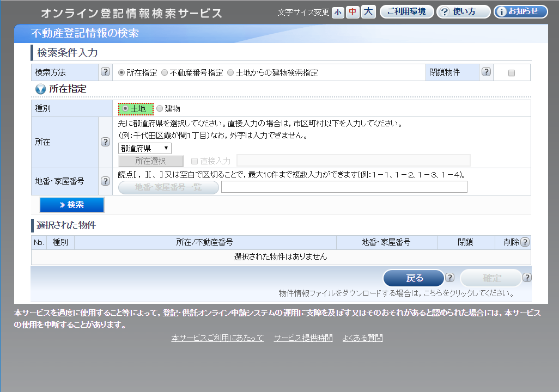This screenshot has height=392, width=559.
Task: Click help icon next to 確定 button
Action: [x=527, y=278]
